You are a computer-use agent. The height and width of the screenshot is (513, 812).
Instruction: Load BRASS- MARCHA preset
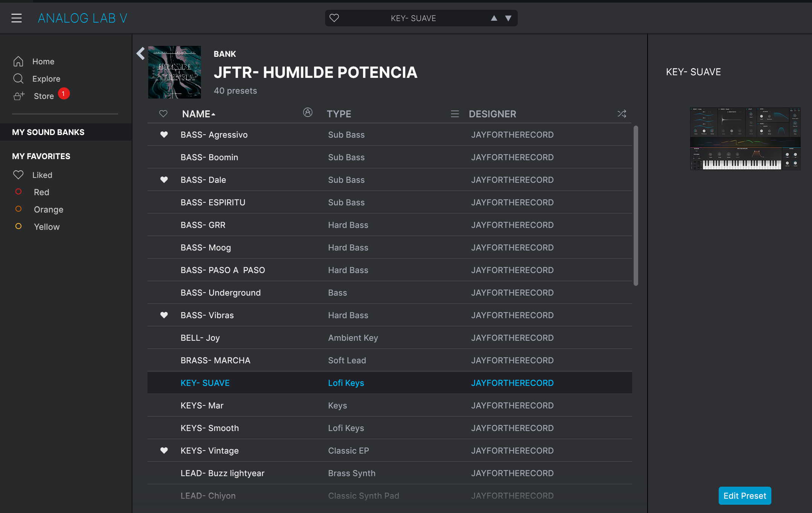[x=390, y=360]
